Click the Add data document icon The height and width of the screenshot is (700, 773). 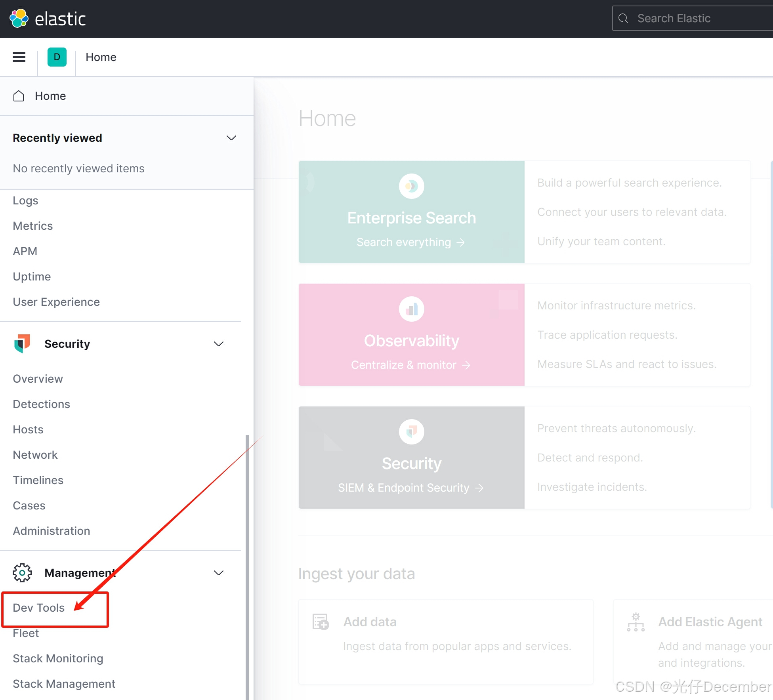(321, 622)
